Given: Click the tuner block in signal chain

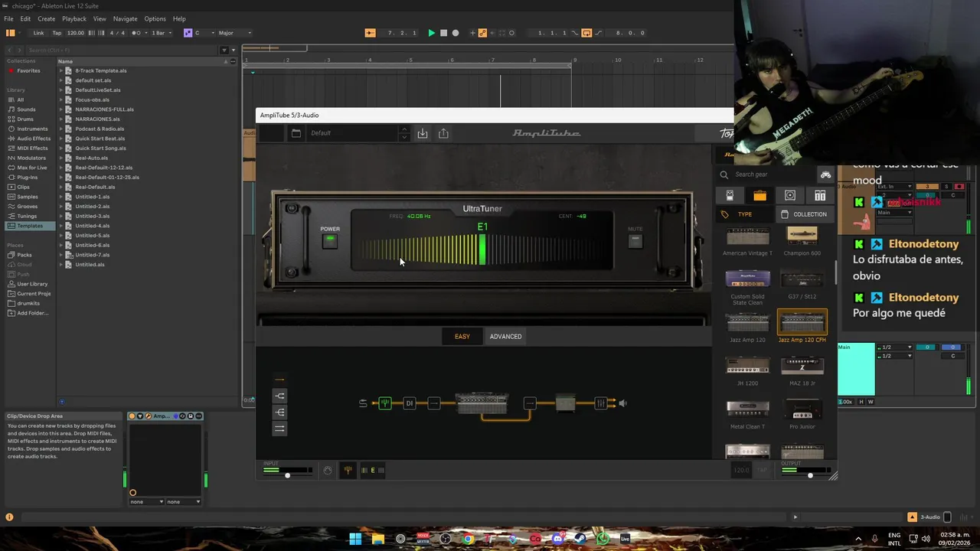Looking at the screenshot, I should click(385, 403).
